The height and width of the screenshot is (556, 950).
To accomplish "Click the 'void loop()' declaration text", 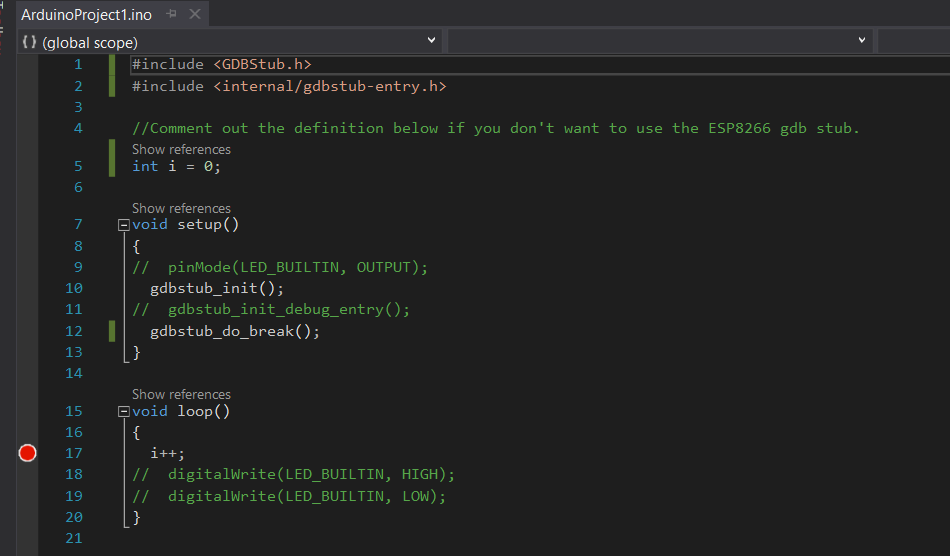I will [181, 411].
